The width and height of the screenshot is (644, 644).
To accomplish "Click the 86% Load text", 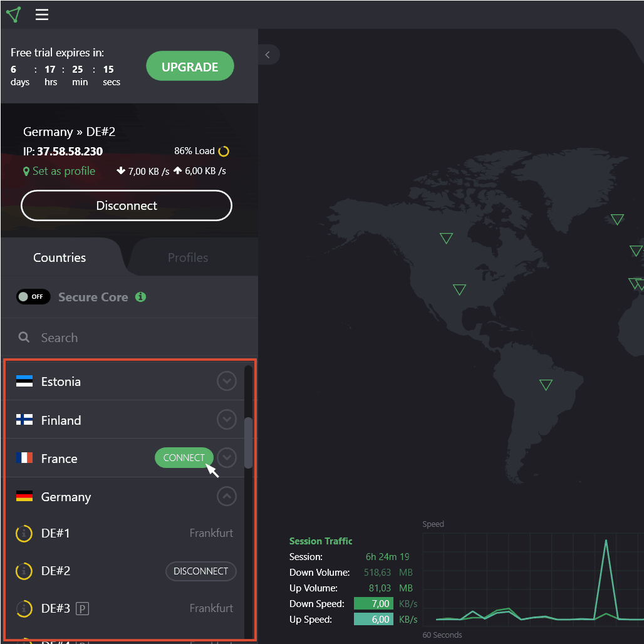I will pyautogui.click(x=194, y=151).
